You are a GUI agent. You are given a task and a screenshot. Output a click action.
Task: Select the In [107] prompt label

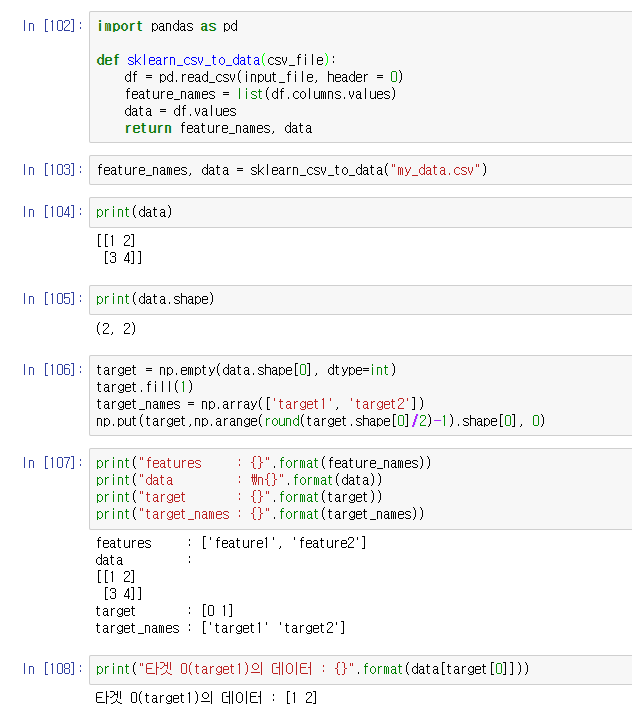click(x=52, y=463)
